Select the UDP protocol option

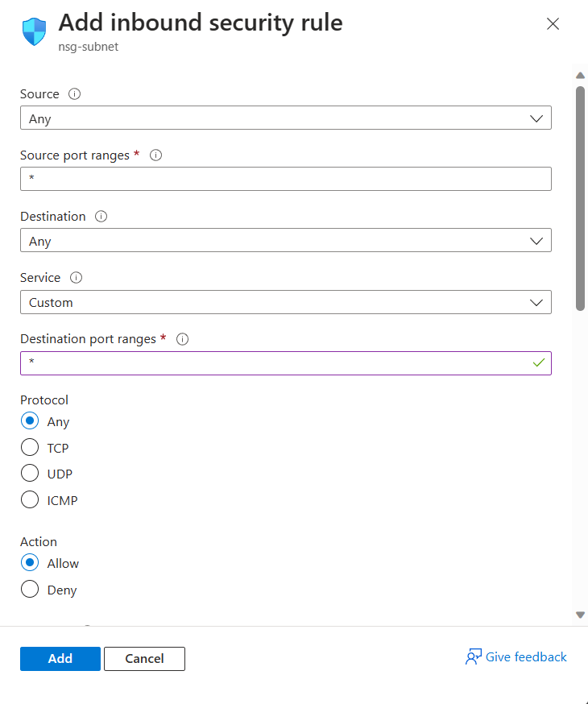pos(29,473)
